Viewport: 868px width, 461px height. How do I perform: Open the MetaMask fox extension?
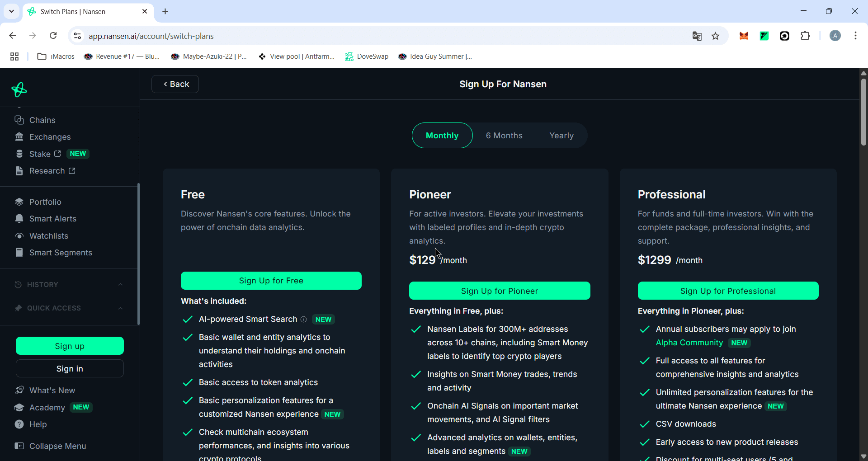[744, 36]
